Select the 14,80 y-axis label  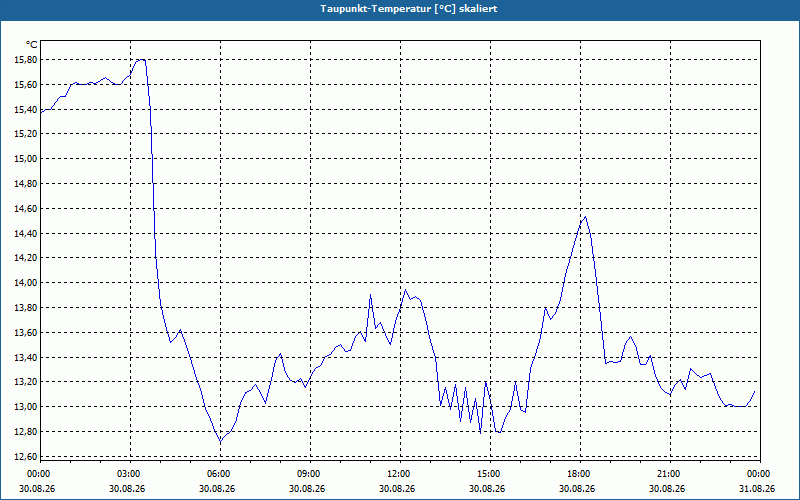[x=26, y=184]
